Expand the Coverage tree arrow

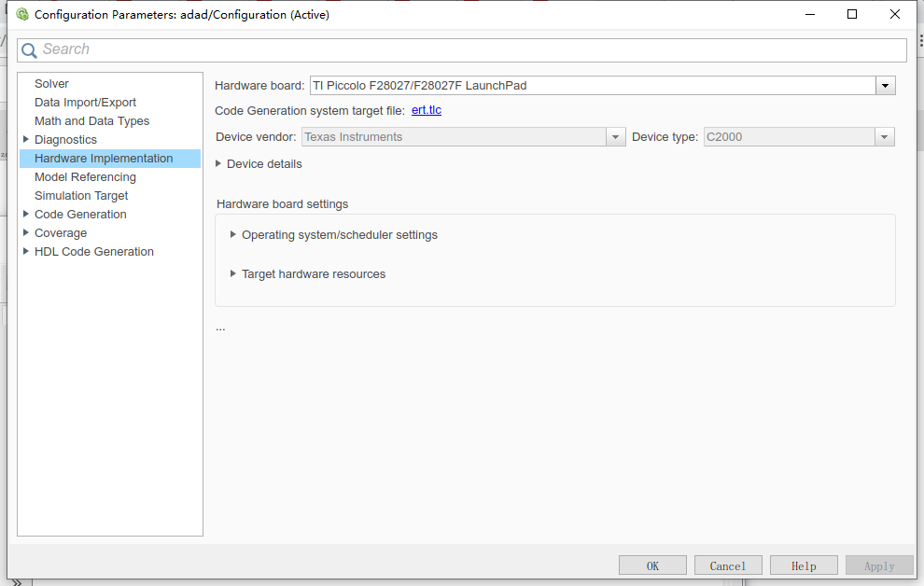[26, 232]
